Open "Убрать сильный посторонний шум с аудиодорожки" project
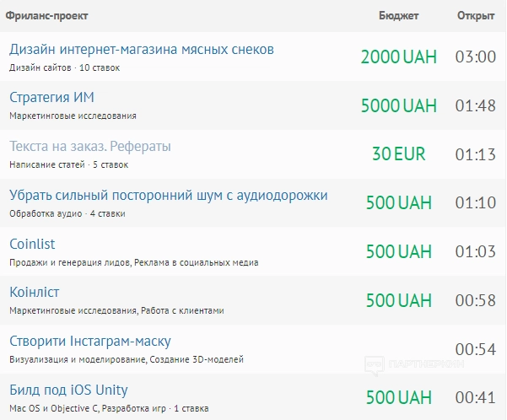The height and width of the screenshot is (420, 507). click(169, 196)
